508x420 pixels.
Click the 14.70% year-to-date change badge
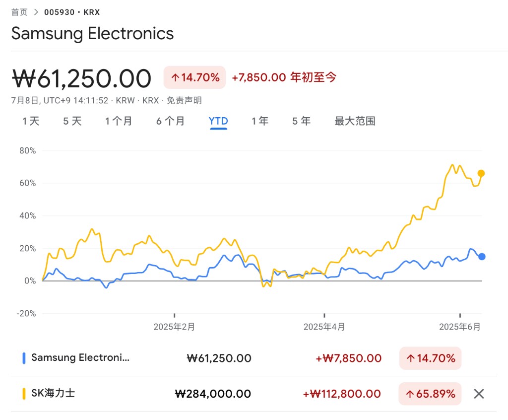tap(194, 77)
